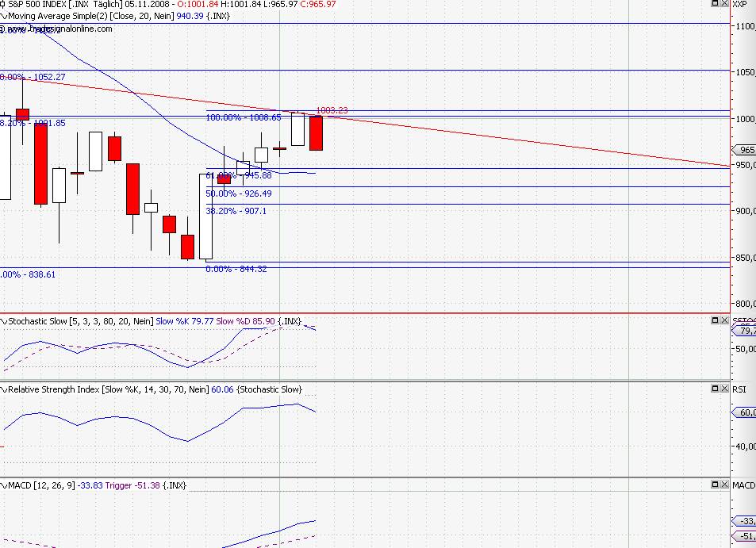Click the symbol icon before S&P 500 INDEX
Viewport: 756px width, 548px height.
click(3, 4)
